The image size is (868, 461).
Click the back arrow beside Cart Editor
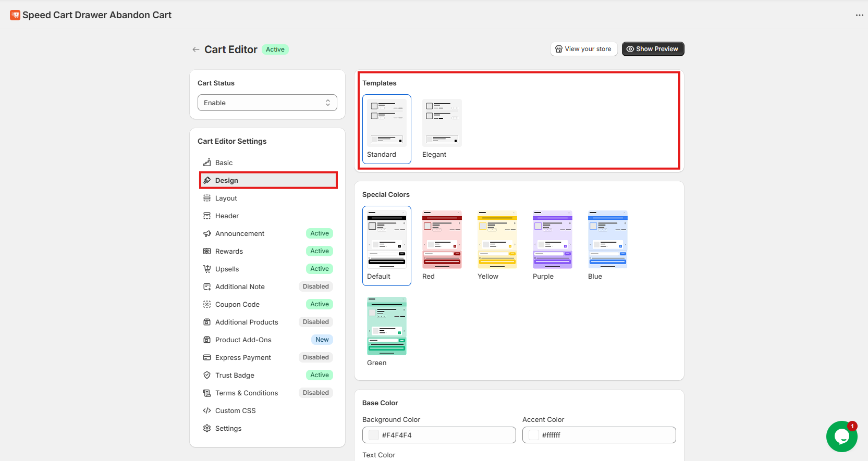196,49
